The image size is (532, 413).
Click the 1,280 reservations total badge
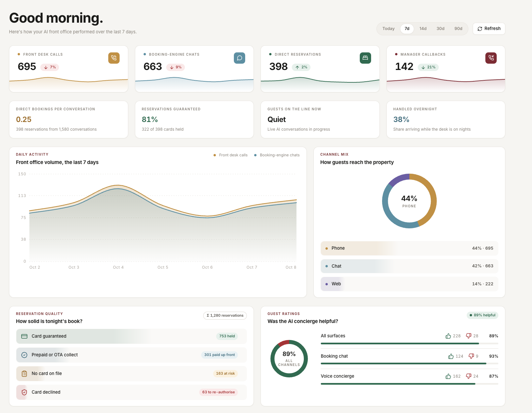tap(225, 315)
